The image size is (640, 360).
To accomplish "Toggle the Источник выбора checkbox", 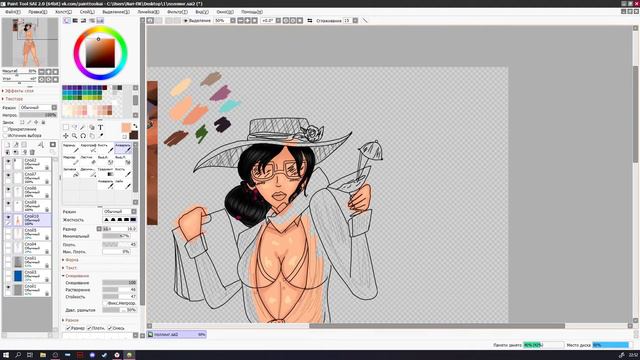I will 5,135.
